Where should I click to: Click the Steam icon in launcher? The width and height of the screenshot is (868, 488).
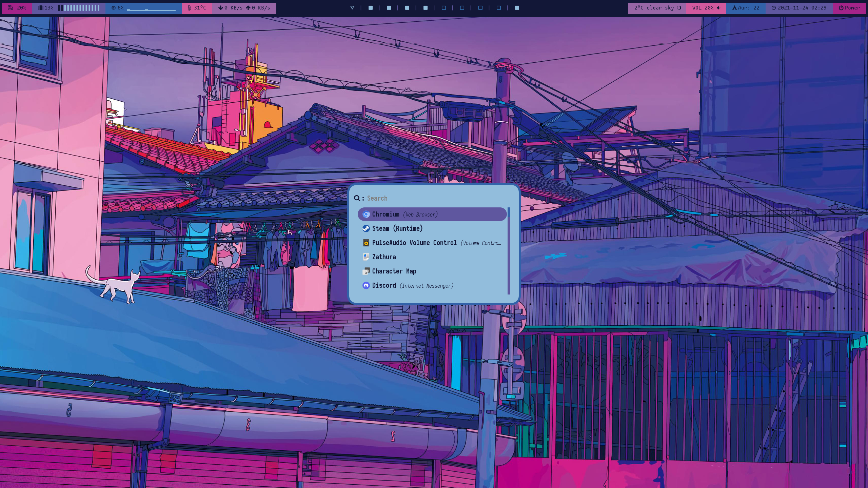pyautogui.click(x=366, y=228)
